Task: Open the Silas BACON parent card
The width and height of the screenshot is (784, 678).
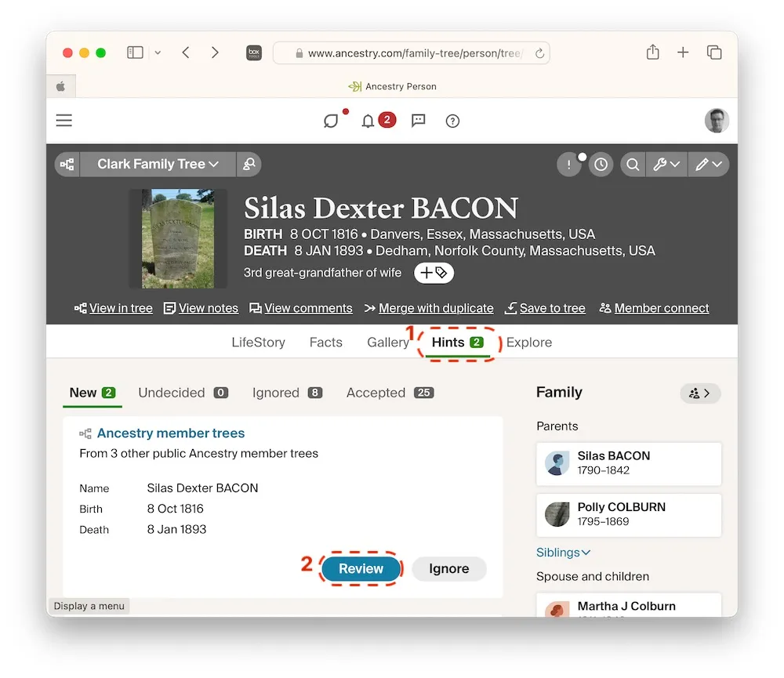Action: (x=629, y=463)
